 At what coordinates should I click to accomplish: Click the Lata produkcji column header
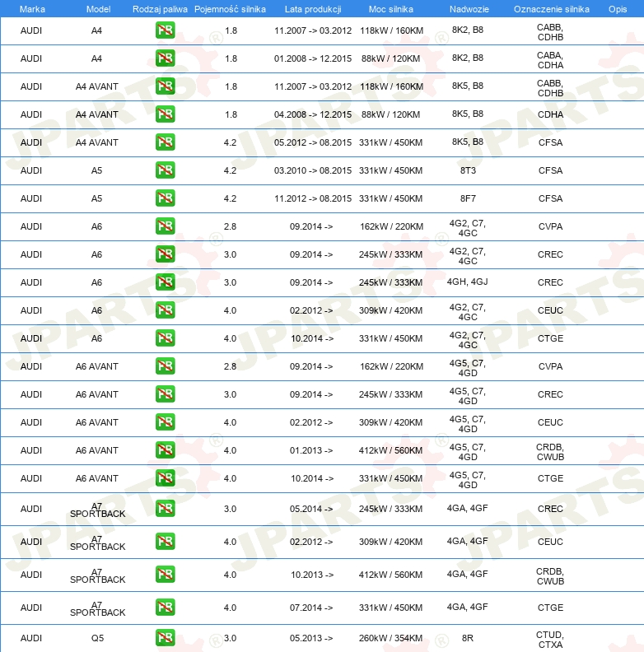pos(312,9)
